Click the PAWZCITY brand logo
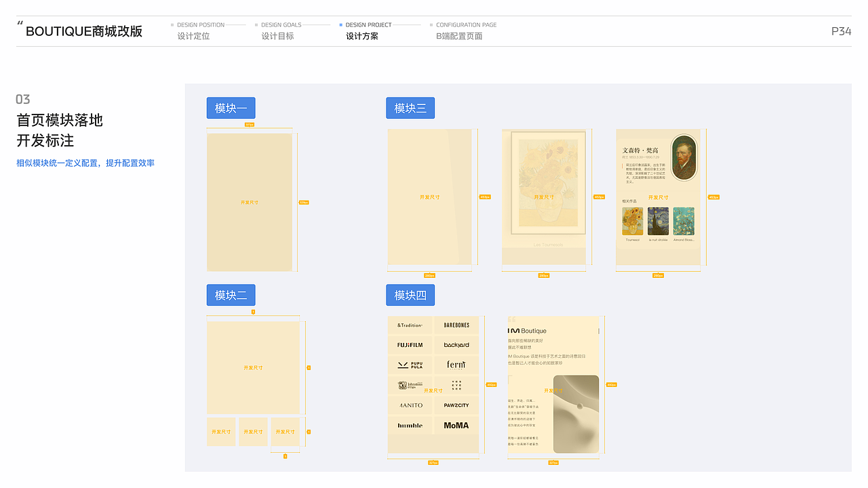The height and width of the screenshot is (488, 868). pos(456,405)
